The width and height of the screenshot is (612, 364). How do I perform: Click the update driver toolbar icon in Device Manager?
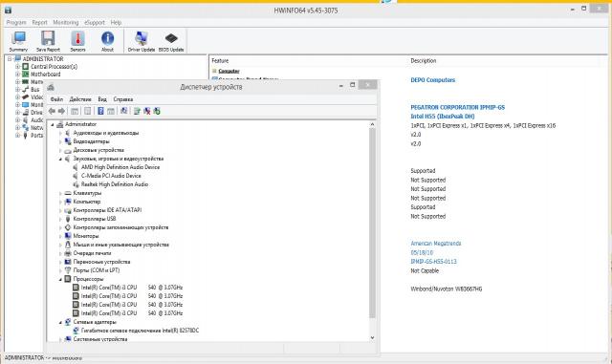137,111
